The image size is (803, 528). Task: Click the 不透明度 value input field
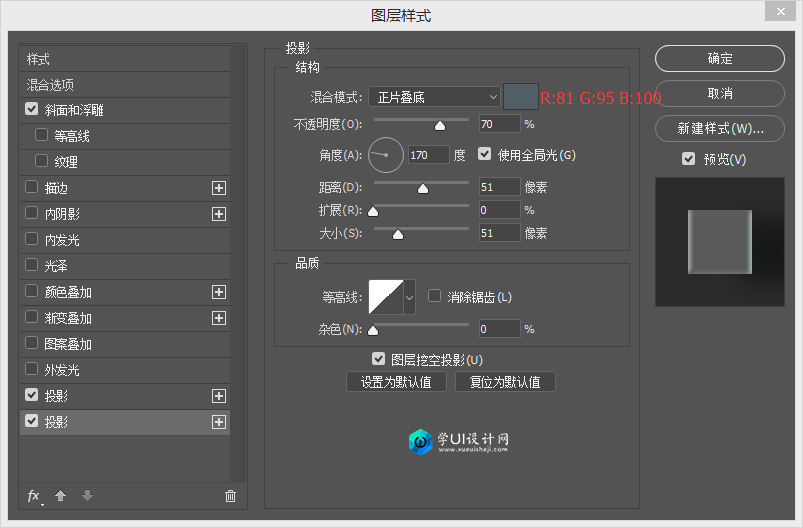pyautogui.click(x=498, y=125)
